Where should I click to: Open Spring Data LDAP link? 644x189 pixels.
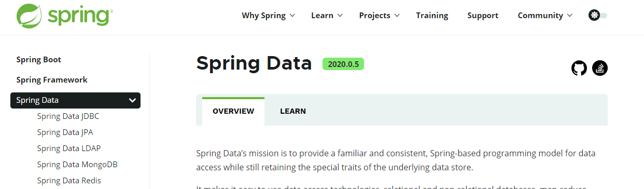point(69,148)
